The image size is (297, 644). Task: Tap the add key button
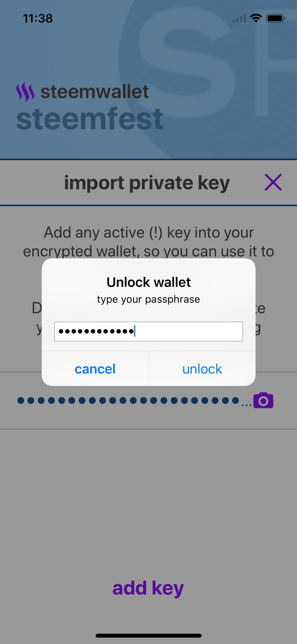[x=148, y=588]
